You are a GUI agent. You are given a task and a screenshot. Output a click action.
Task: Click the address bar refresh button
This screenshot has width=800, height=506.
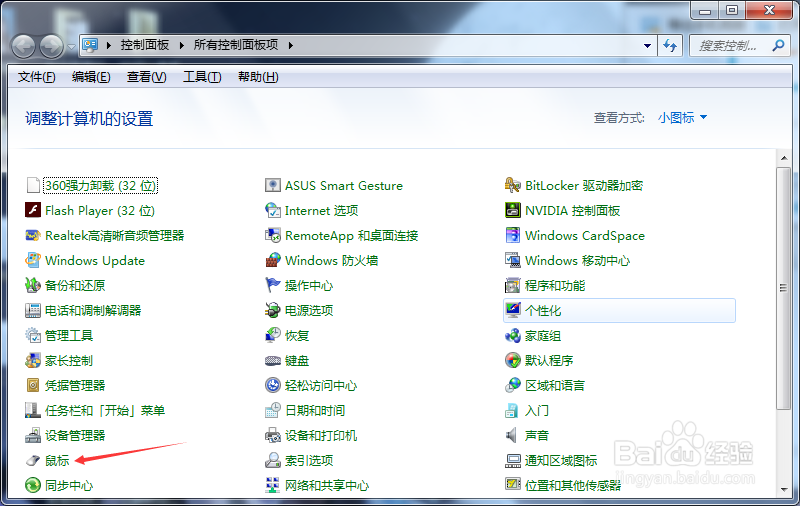click(x=670, y=46)
